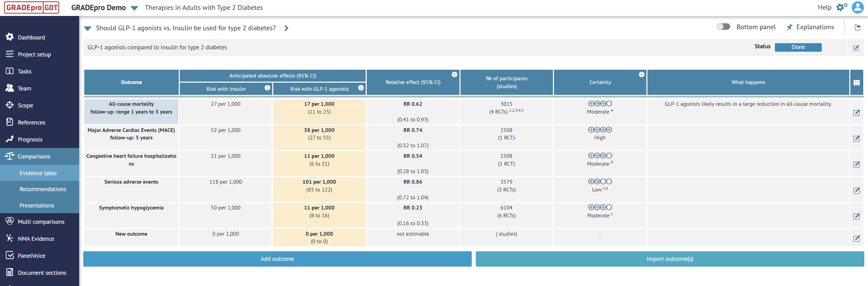Open the Recommendations submenu
The width and height of the screenshot is (868, 286).
pyautogui.click(x=39, y=189)
